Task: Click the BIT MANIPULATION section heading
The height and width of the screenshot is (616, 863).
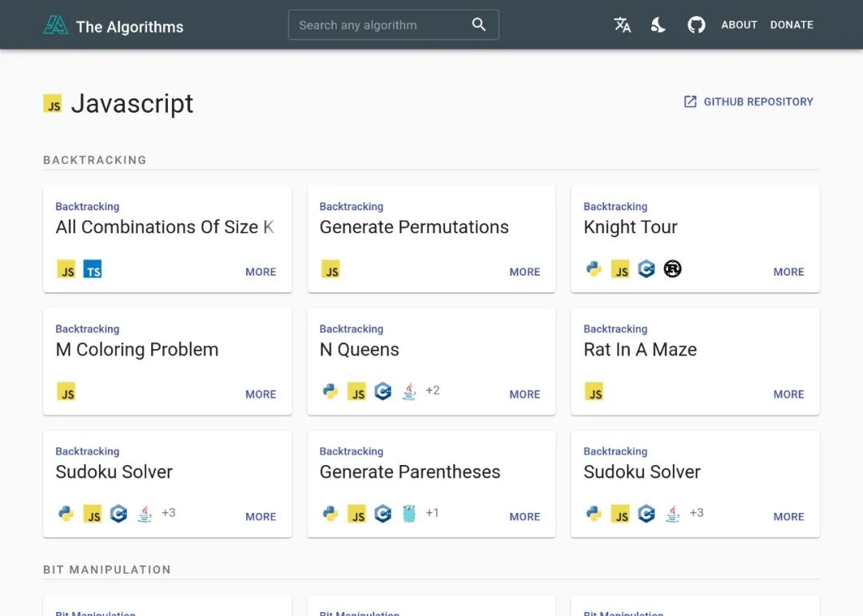Action: click(x=107, y=570)
